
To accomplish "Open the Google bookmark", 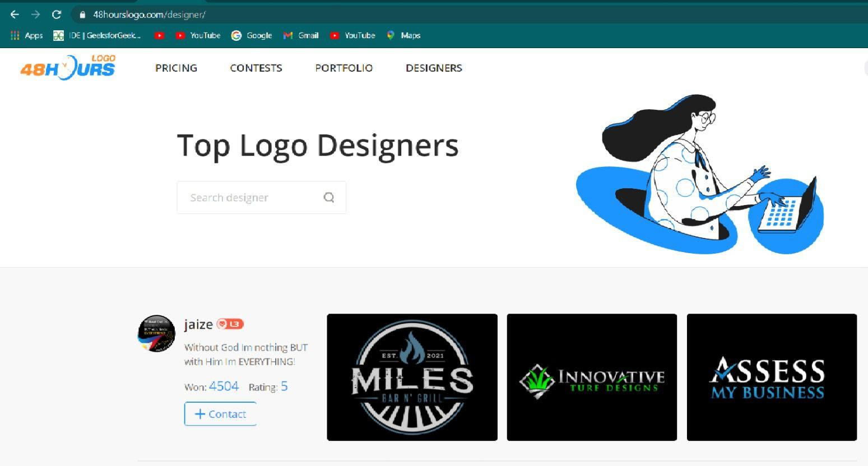I will coord(252,35).
